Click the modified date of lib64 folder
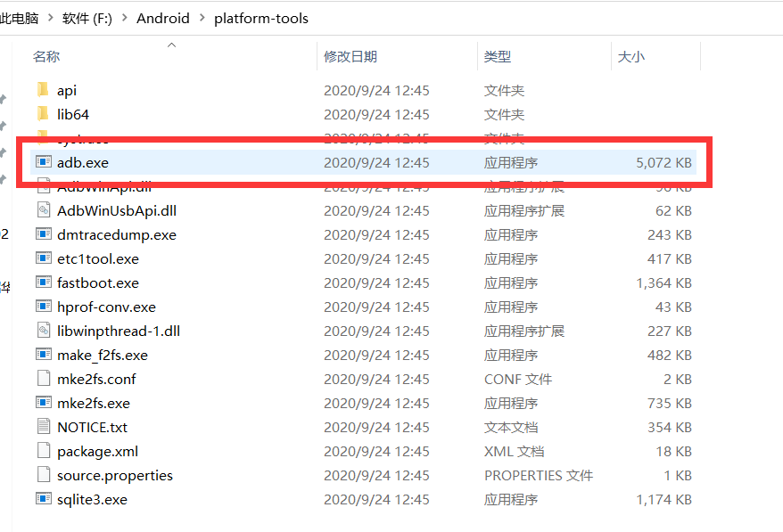Viewport: 783px width, 532px height. 376,115
